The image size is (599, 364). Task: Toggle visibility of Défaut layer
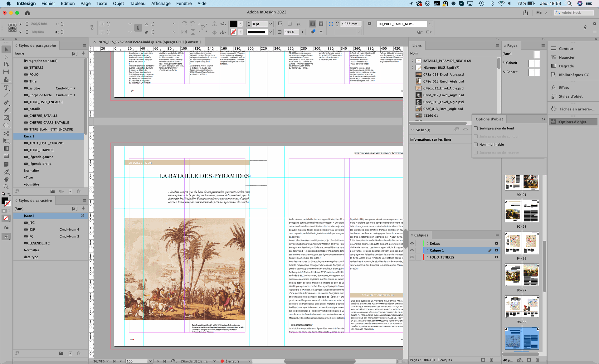point(412,244)
